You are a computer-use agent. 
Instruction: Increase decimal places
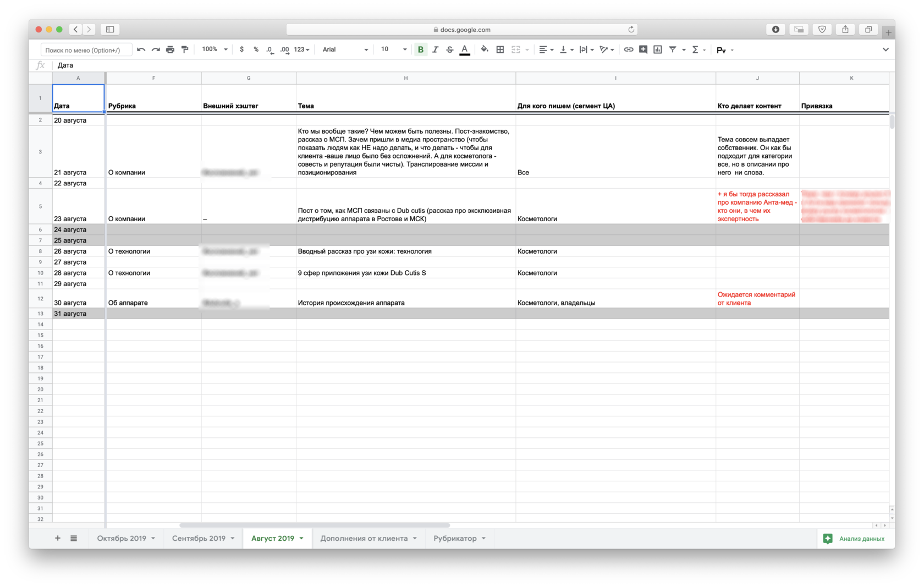coord(284,50)
